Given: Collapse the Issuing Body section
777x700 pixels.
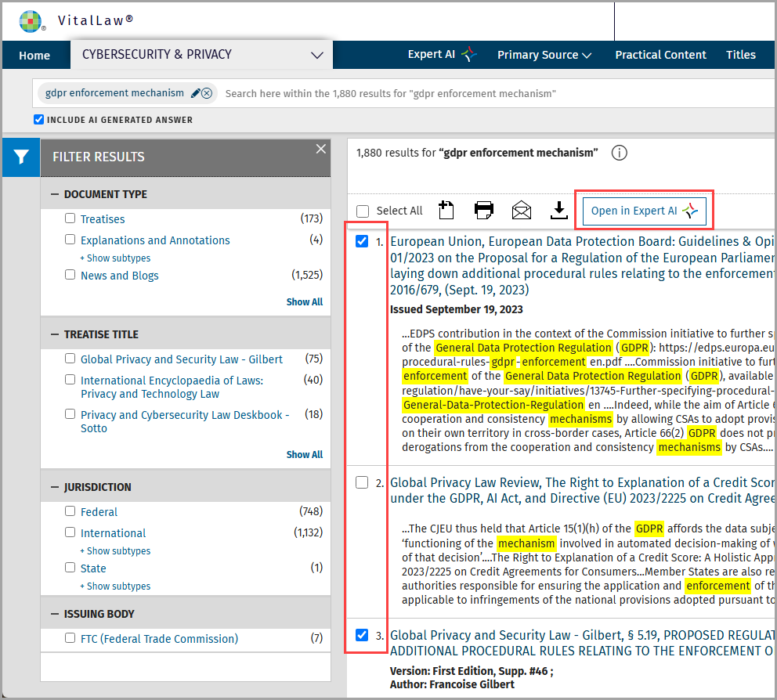Looking at the screenshot, I should [x=55, y=614].
